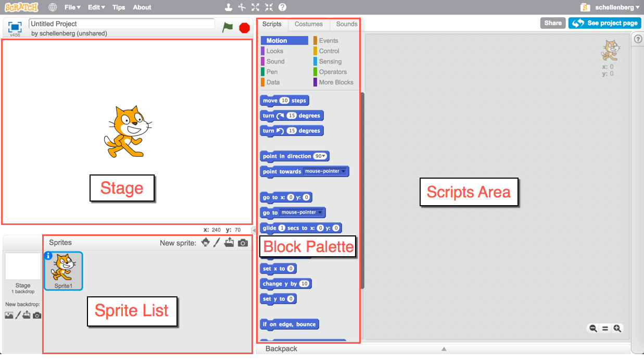This screenshot has width=644, height=363.
Task: Click the new sprite from camera icon
Action: 243,243
